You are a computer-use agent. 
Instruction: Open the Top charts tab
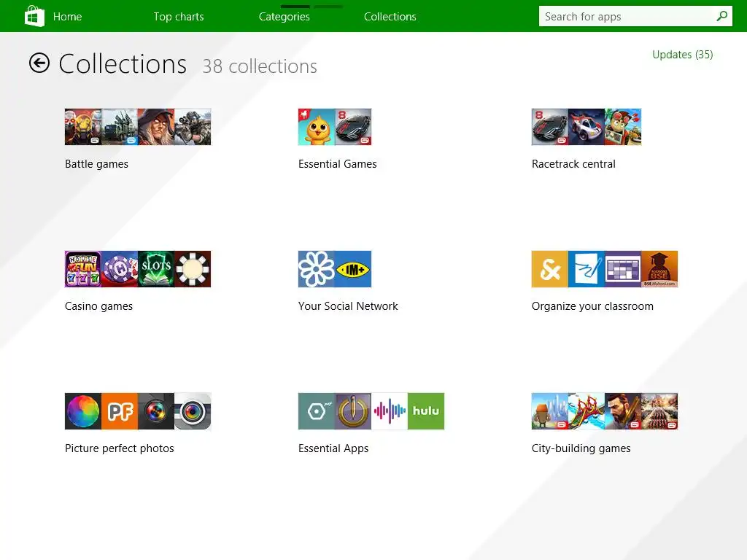179,17
